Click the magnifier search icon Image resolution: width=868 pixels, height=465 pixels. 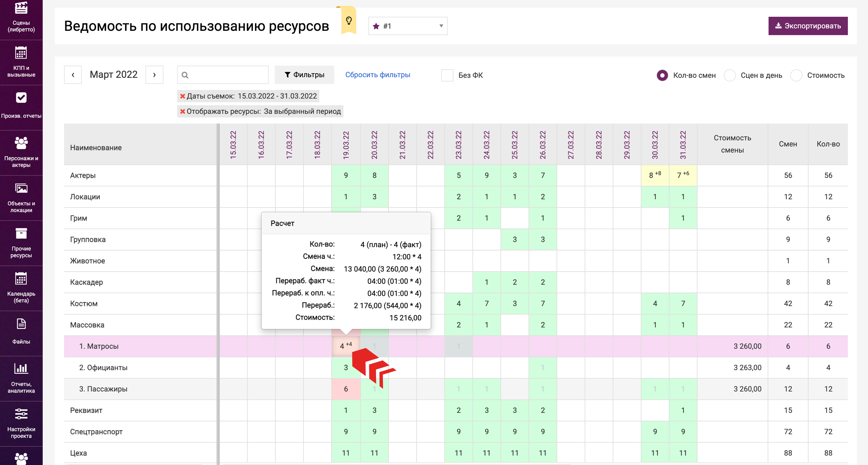[185, 75]
